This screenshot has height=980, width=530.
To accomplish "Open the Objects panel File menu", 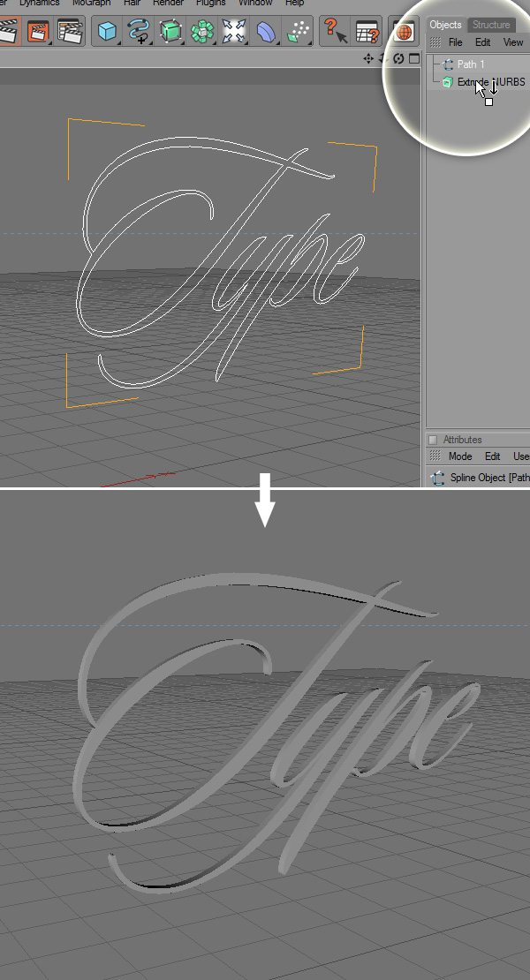I will point(455,42).
